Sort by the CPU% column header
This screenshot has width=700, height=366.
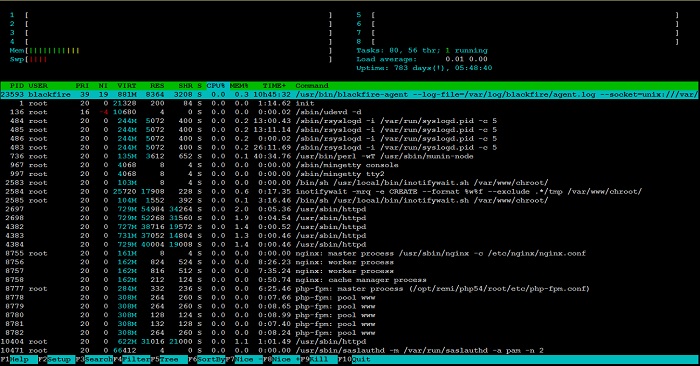pyautogui.click(x=216, y=85)
